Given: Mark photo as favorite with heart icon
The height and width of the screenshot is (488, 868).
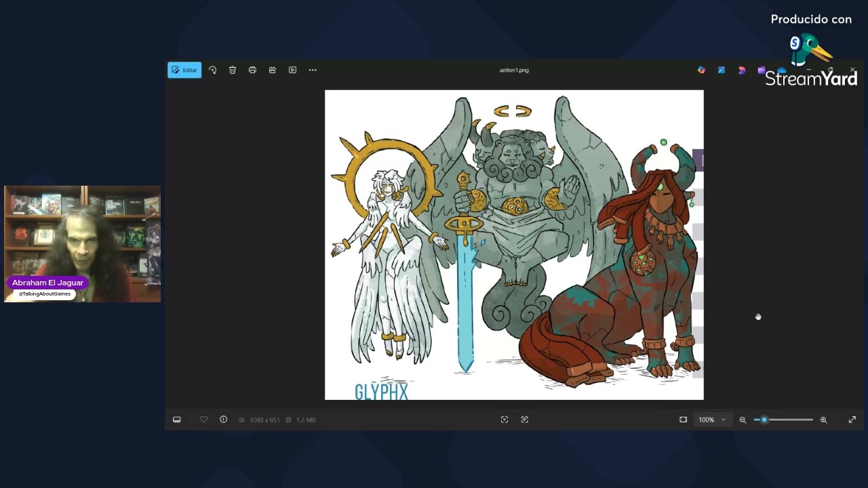Looking at the screenshot, I should (x=203, y=420).
